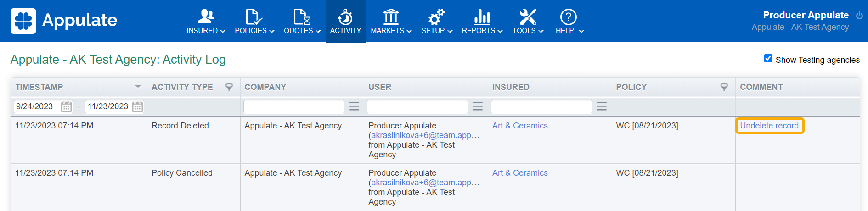The image size is (868, 211).
Task: Click the Company filter text field
Action: point(294,107)
